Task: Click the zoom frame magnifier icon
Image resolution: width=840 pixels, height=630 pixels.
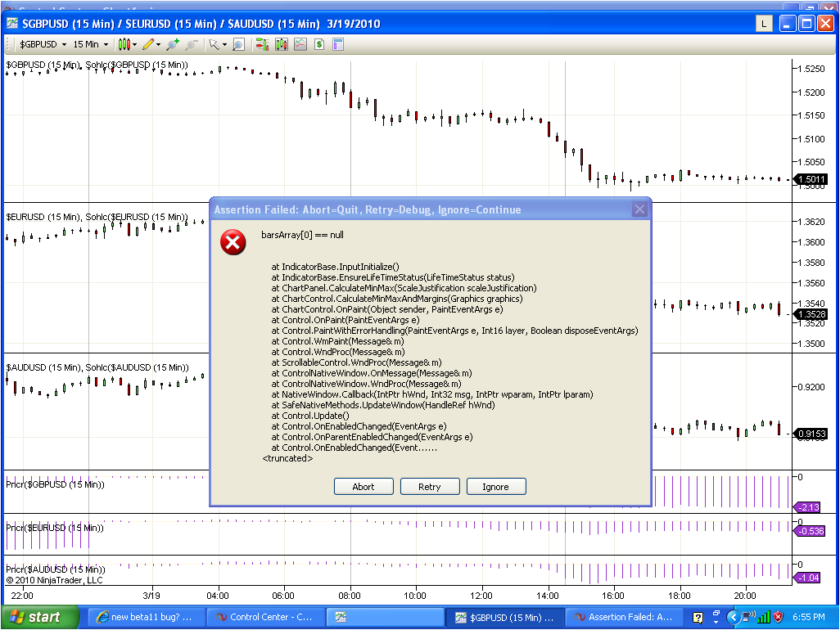Action: point(239,44)
